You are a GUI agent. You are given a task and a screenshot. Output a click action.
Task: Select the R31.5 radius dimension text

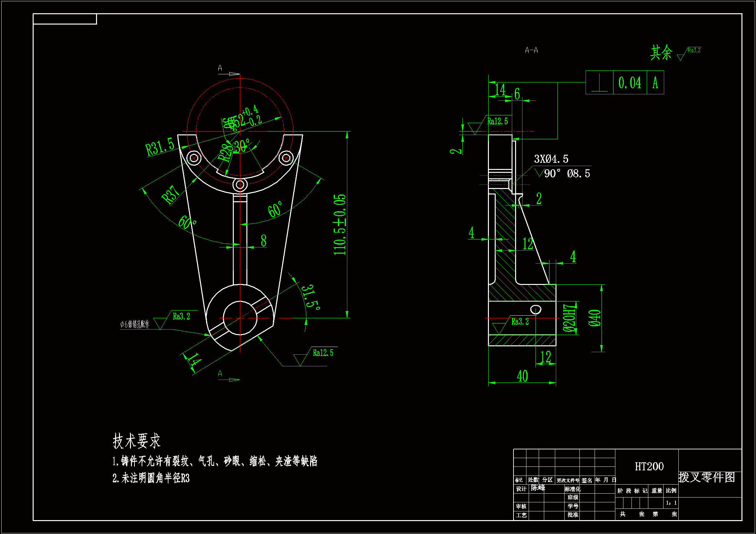pyautogui.click(x=160, y=146)
